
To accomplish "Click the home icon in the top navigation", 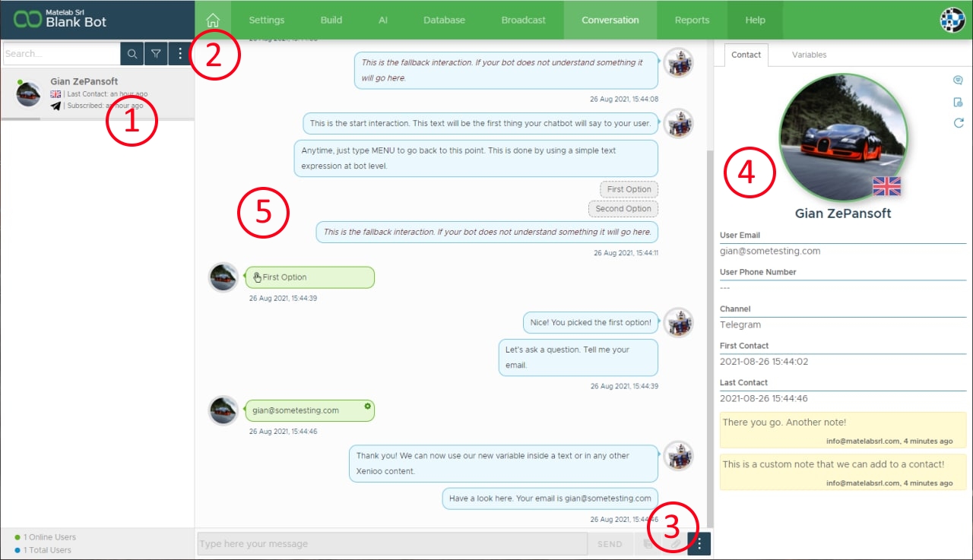I will click(214, 20).
